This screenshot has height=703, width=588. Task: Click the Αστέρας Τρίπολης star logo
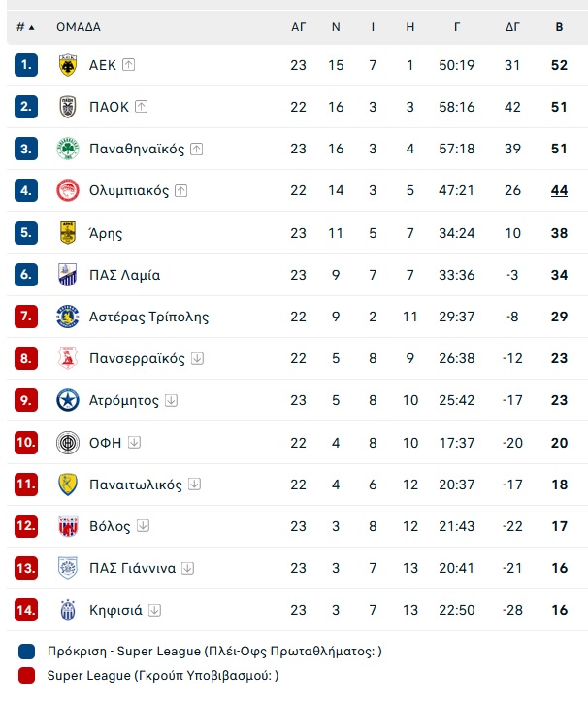68,317
